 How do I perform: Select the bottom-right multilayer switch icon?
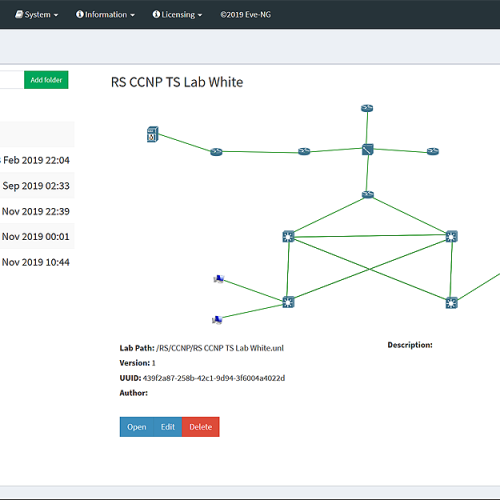pyautogui.click(x=451, y=303)
